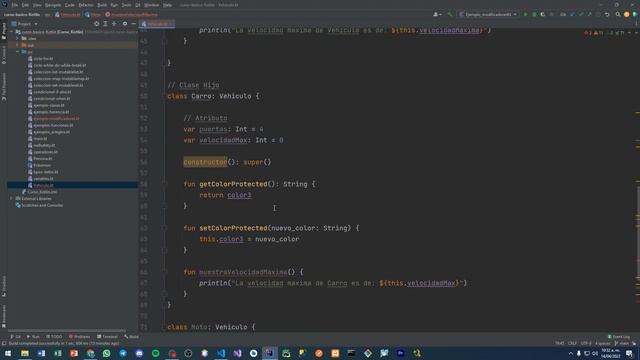Screen dimensions: 640x360
Task: Expand the out folder in tree
Action: click(x=18, y=45)
